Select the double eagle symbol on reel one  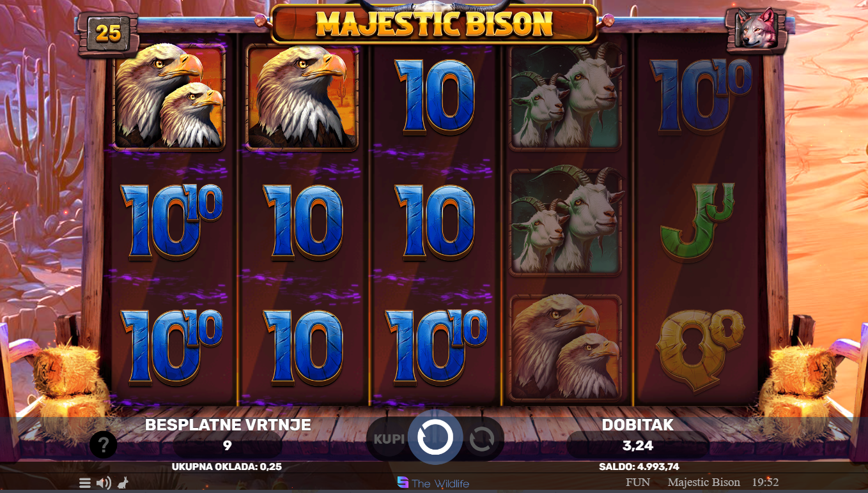169,97
